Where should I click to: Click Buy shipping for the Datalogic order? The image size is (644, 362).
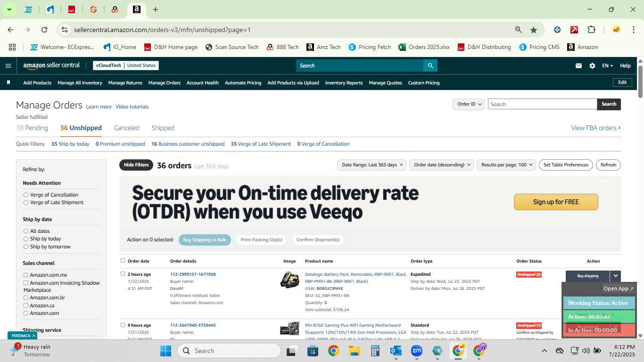(588, 276)
